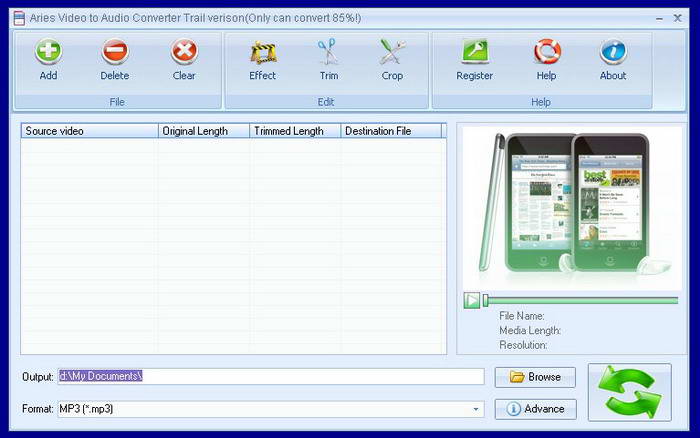This screenshot has width=700, height=438.
Task: Click the preview seek slider handle
Action: (x=485, y=300)
